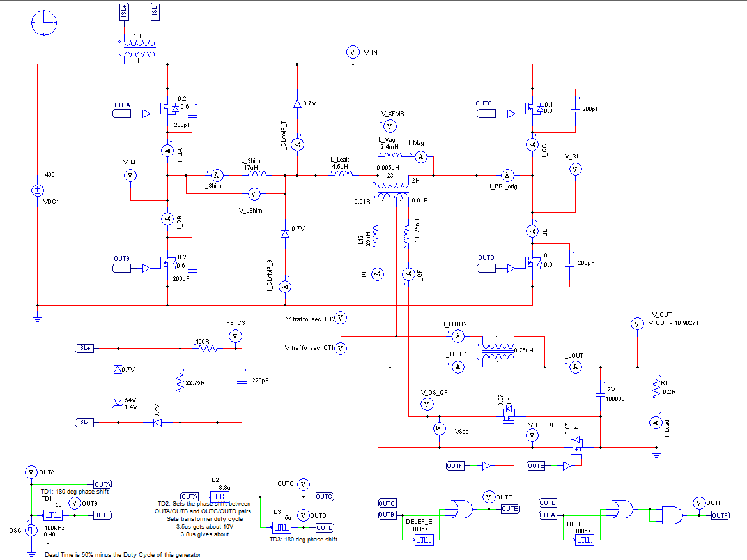747x560 pixels.
Task: Click the I_Load ammeter
Action: pos(656,423)
